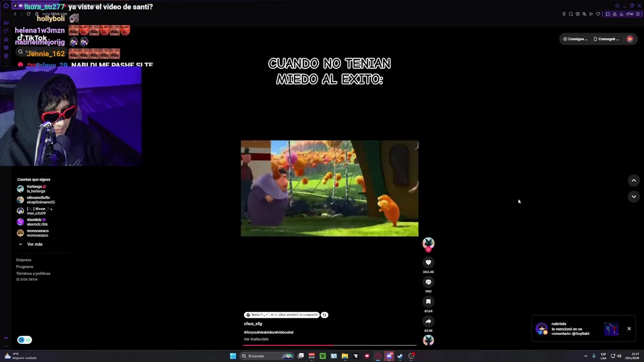644x362 pixels.
Task: Click the video progress bar
Action: [x=330, y=345]
